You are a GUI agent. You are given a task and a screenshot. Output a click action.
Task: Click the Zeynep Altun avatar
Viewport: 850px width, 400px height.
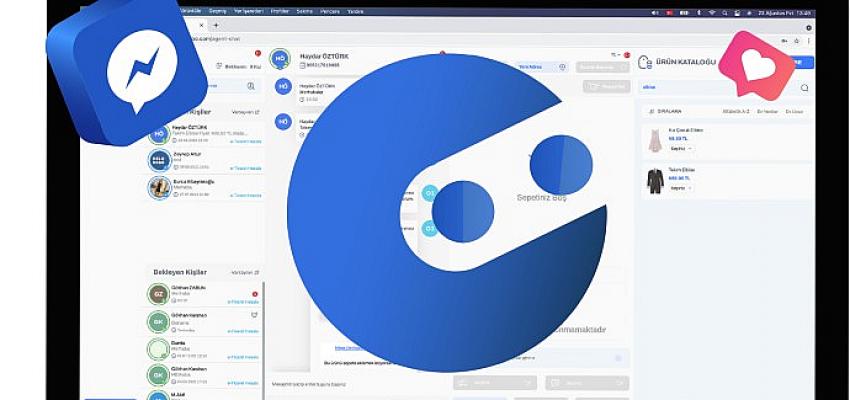[159, 160]
